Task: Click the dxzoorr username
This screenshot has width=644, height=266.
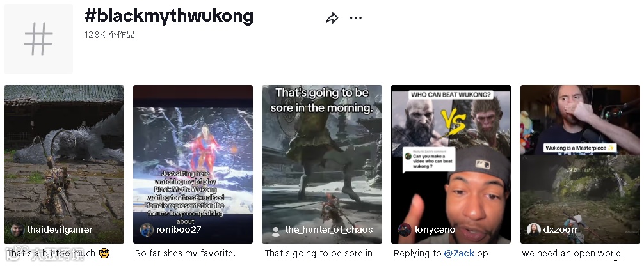Action: point(560,230)
